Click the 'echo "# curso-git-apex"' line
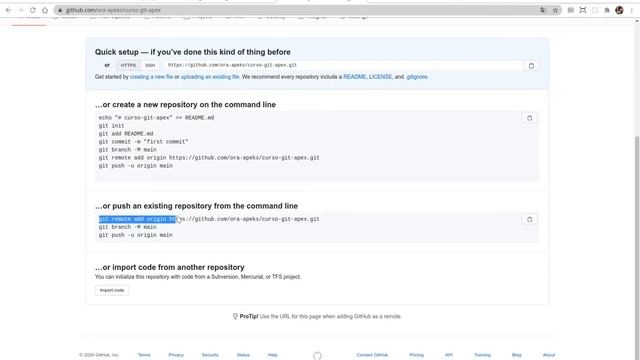The height and width of the screenshot is (360, 640). point(156,118)
